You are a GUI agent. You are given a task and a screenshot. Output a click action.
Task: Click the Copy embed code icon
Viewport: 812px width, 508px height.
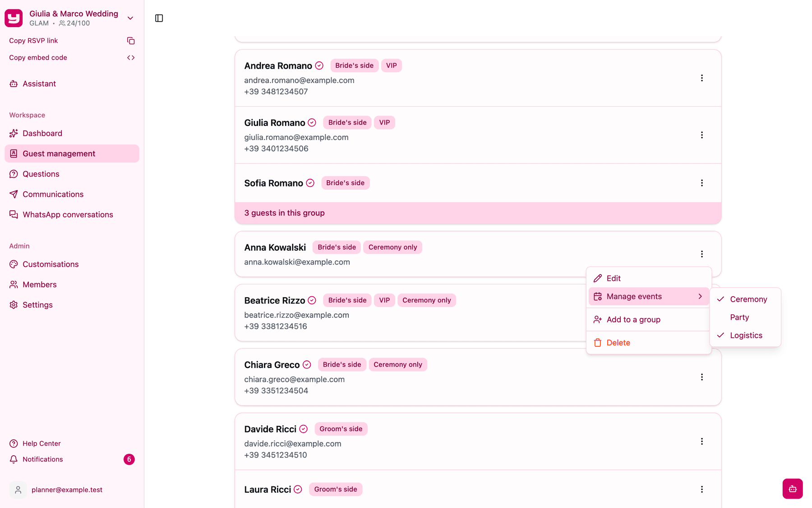pos(131,58)
